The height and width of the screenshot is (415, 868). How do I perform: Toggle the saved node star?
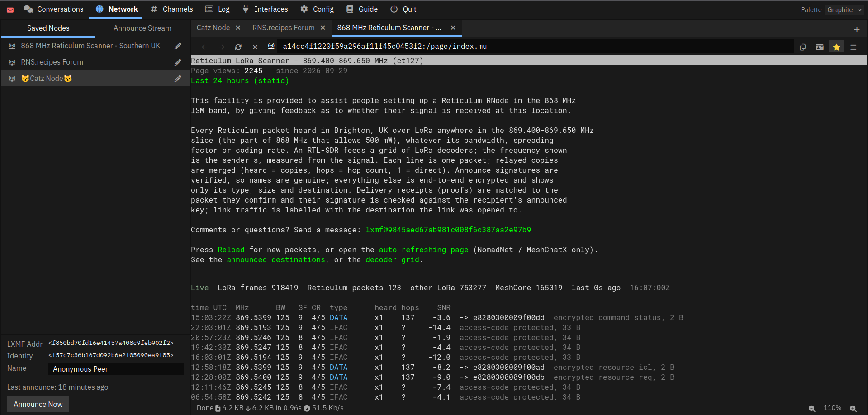tap(836, 47)
